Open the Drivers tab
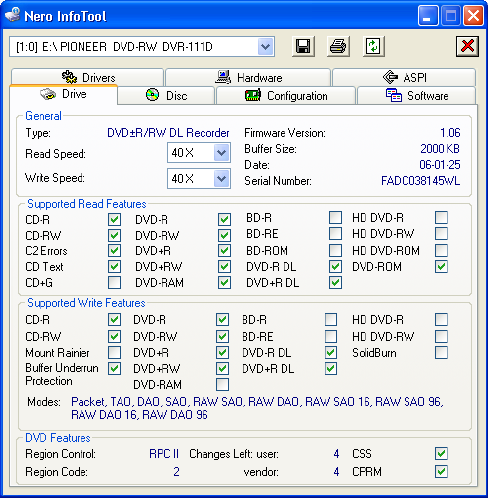This screenshot has width=488, height=498. [x=87, y=77]
